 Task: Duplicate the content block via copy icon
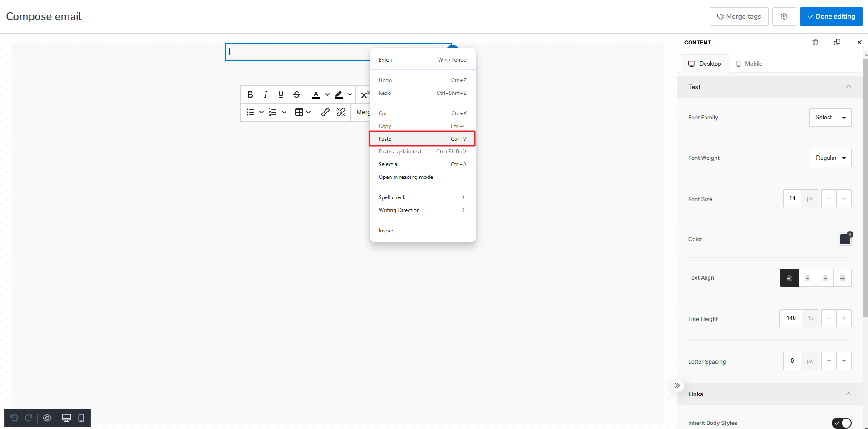[x=837, y=42]
